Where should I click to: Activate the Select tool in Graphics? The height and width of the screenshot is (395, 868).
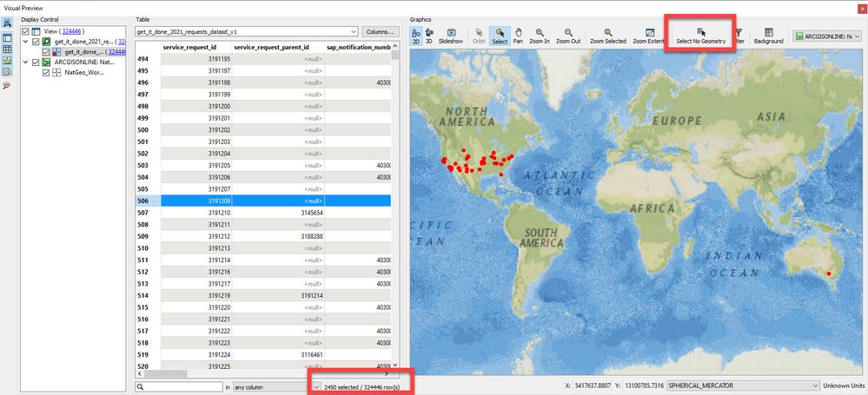tap(500, 36)
